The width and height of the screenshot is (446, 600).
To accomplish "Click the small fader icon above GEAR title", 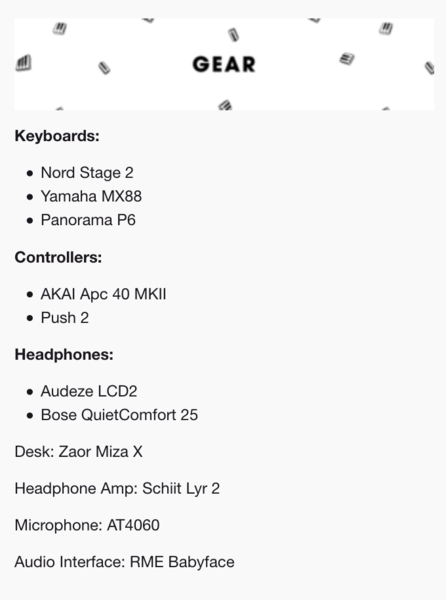I will (x=234, y=34).
